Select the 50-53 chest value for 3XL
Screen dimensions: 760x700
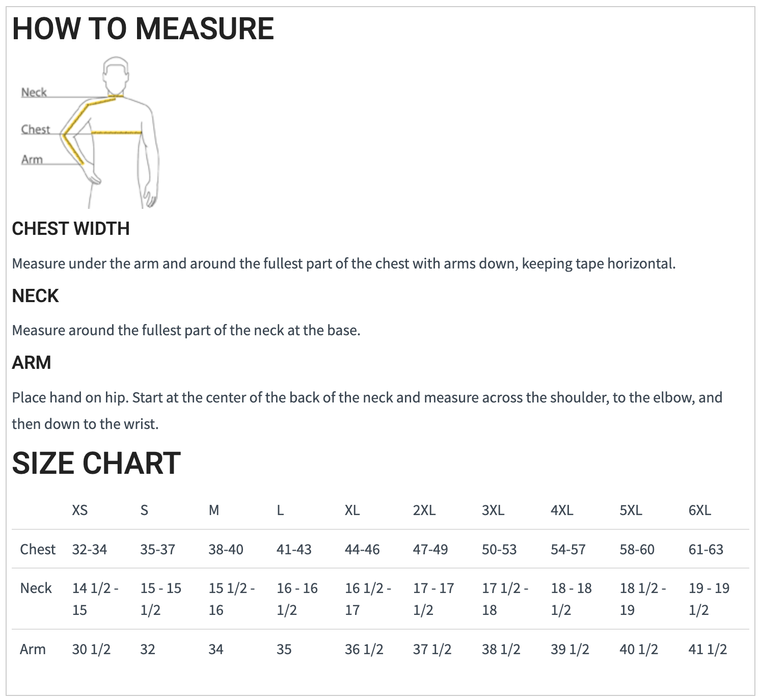(499, 549)
